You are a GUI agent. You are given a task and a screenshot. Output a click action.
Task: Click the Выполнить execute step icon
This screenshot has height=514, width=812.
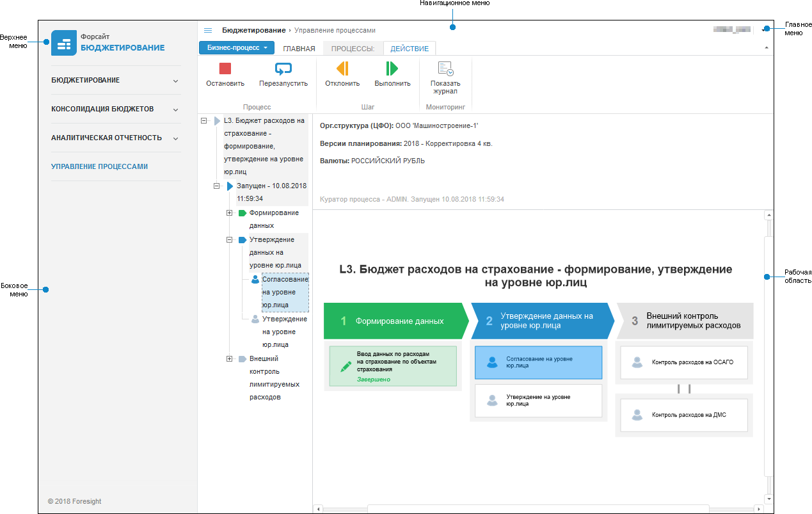coord(392,68)
